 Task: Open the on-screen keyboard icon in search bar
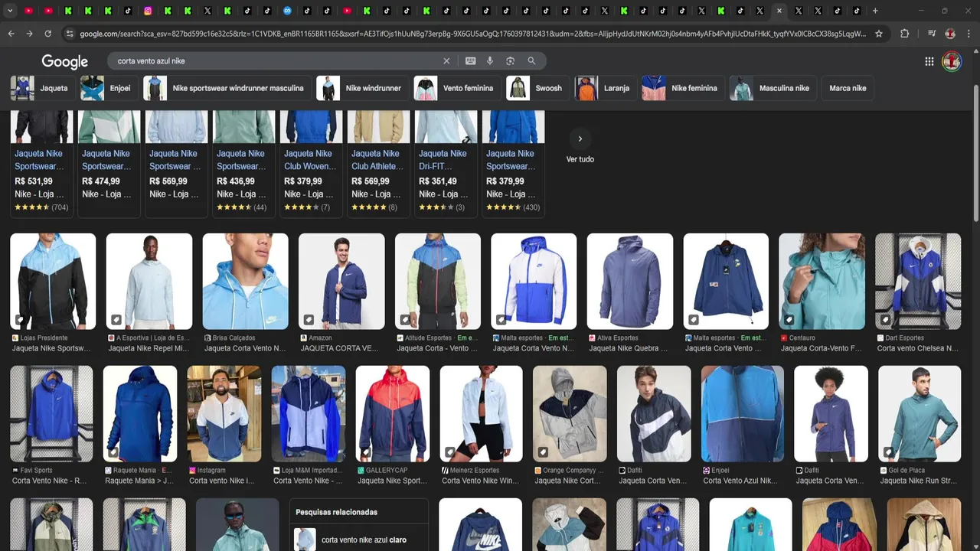tap(470, 61)
